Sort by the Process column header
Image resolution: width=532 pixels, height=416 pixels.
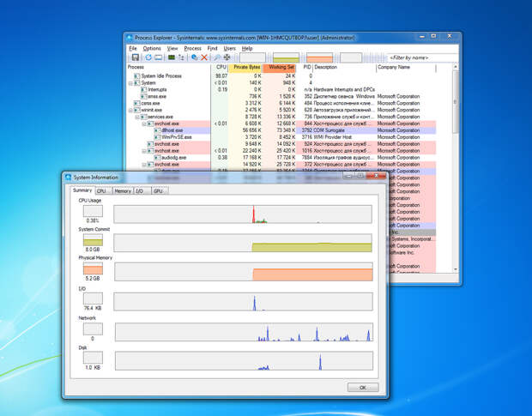pos(169,67)
